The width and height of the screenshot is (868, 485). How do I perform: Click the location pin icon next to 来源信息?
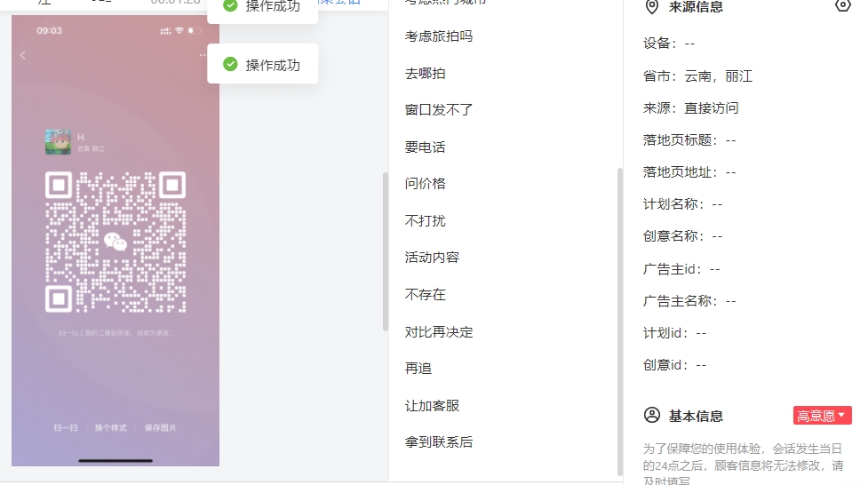click(x=652, y=6)
